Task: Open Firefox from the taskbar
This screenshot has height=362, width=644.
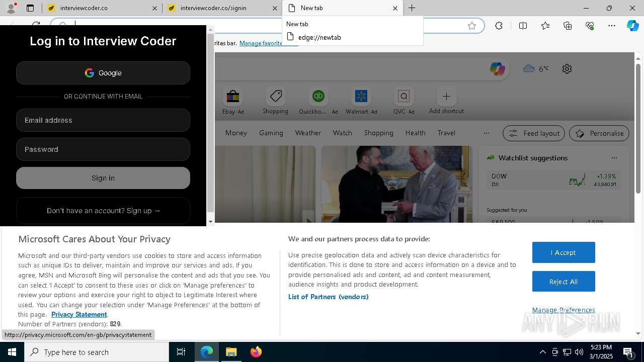Action: click(x=256, y=352)
